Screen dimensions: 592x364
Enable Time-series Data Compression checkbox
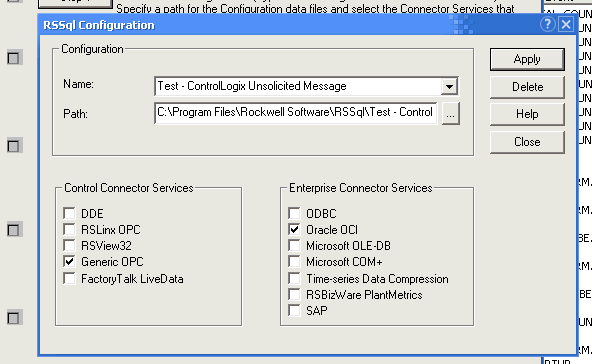click(x=294, y=279)
